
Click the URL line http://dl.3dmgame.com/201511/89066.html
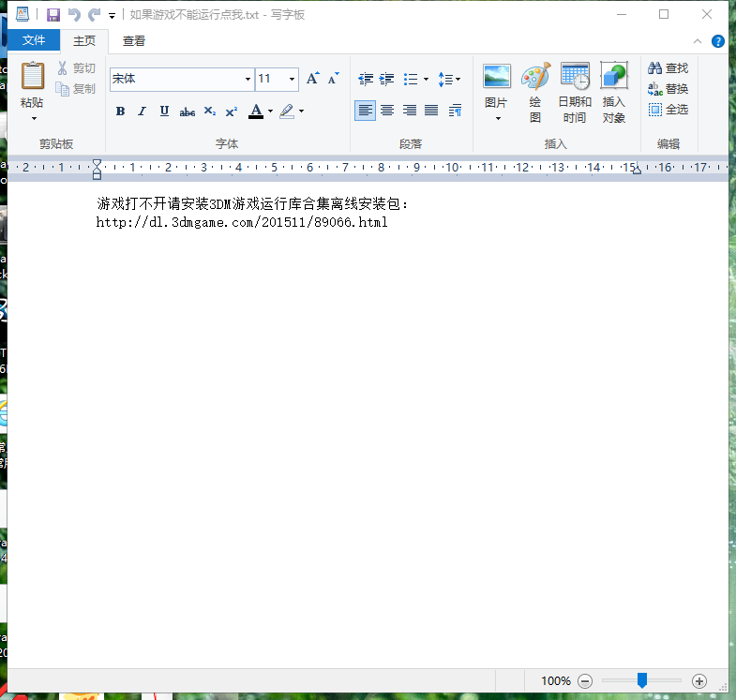coord(242,222)
